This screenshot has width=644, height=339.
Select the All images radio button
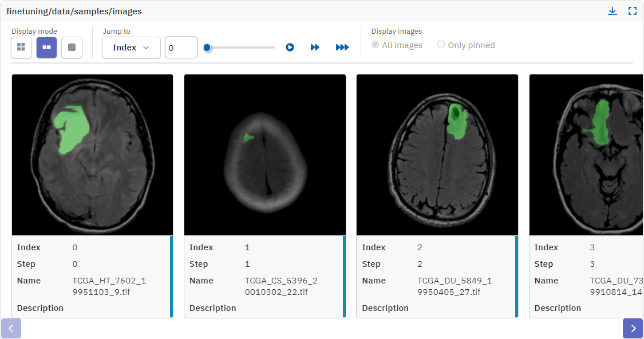pos(376,44)
